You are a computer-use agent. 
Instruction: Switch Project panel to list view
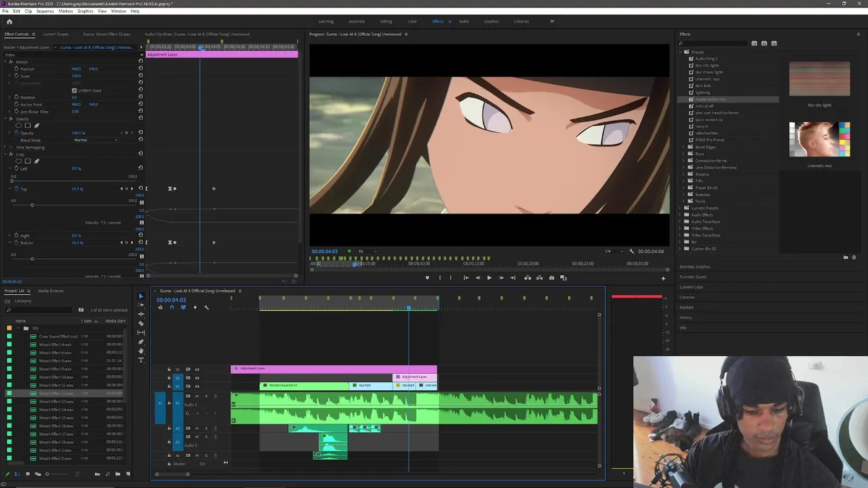click(17, 474)
